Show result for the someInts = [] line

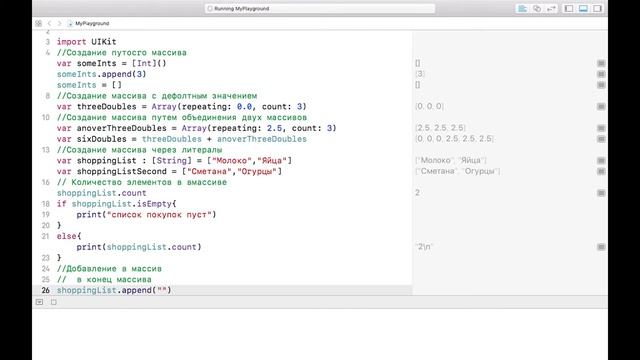click(x=601, y=85)
